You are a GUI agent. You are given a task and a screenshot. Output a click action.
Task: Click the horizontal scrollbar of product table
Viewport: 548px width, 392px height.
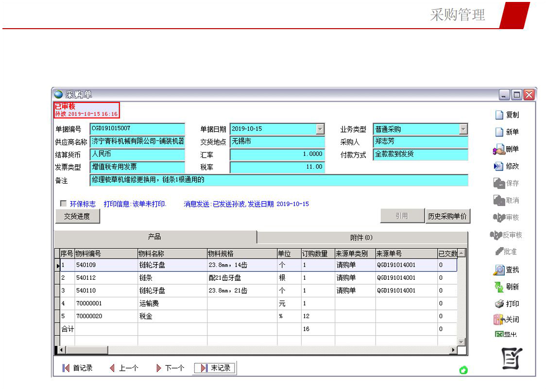click(257, 350)
